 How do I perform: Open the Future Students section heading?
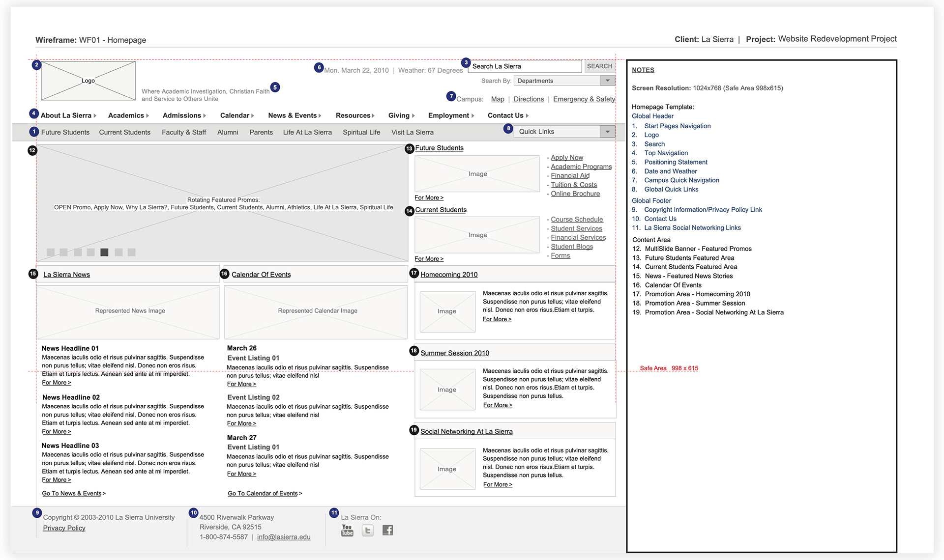pos(439,148)
